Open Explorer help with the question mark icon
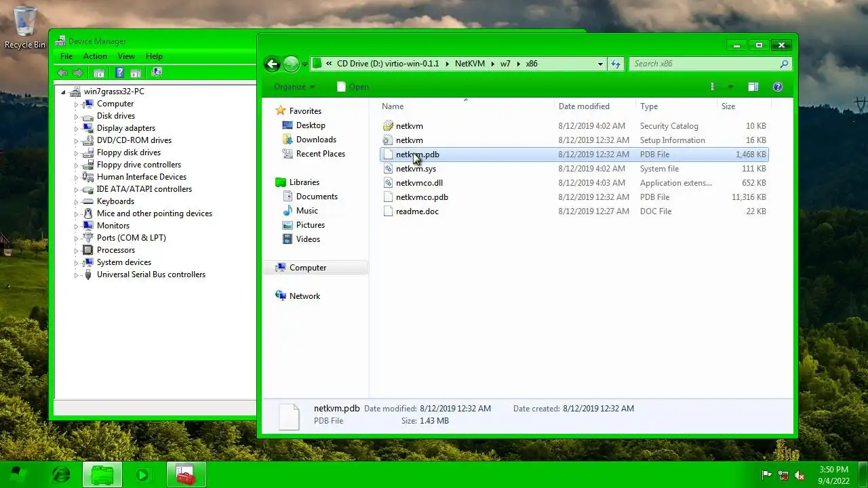This screenshot has height=488, width=868. point(778,87)
